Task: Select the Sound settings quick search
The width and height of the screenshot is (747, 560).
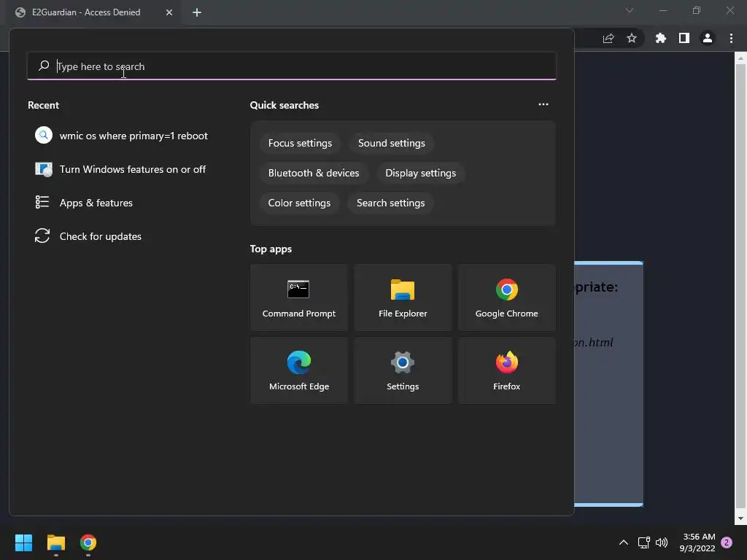Action: [392, 144]
